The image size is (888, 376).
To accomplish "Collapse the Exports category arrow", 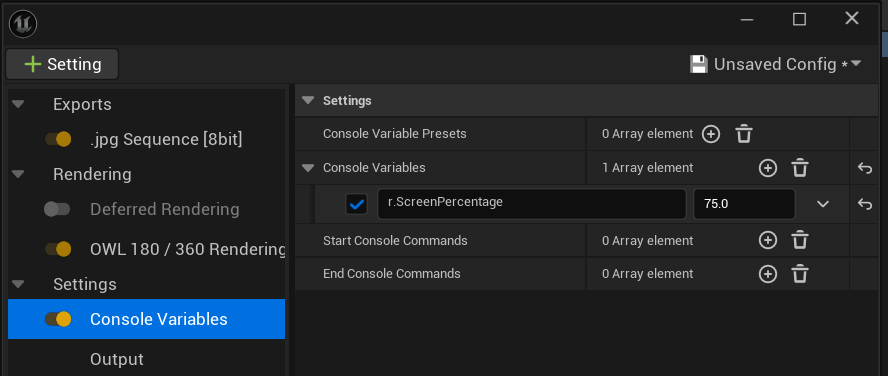I will click(x=19, y=105).
